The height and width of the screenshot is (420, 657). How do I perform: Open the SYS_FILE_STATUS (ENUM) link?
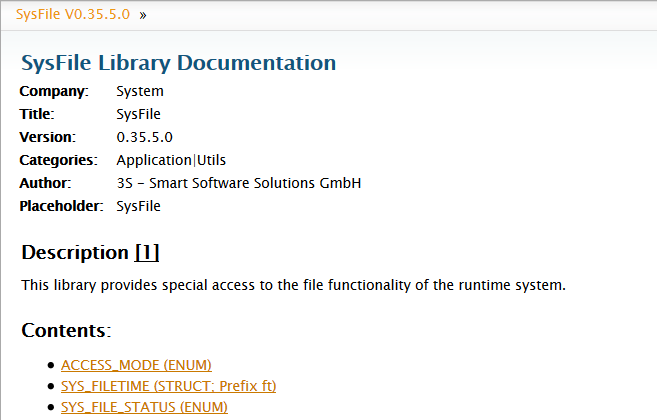(144, 407)
